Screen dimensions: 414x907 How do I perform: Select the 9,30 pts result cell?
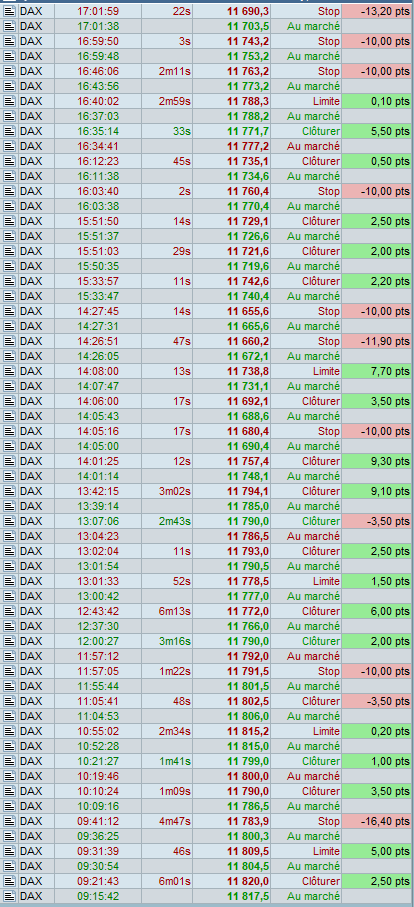376,461
